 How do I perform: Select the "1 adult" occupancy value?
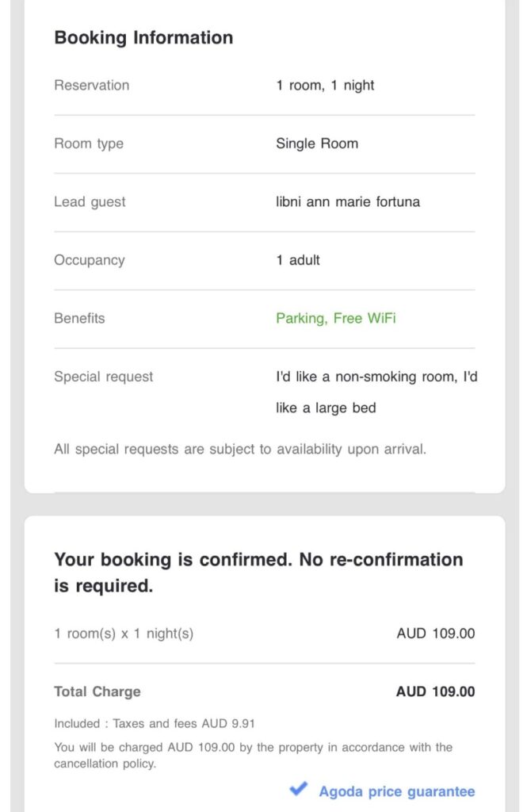[x=298, y=260]
